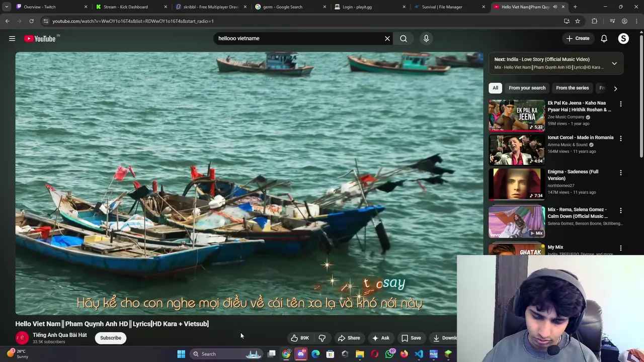Viewport: 644px width, 362px height.
Task: Open the account avatar menu
Action: [623, 39]
